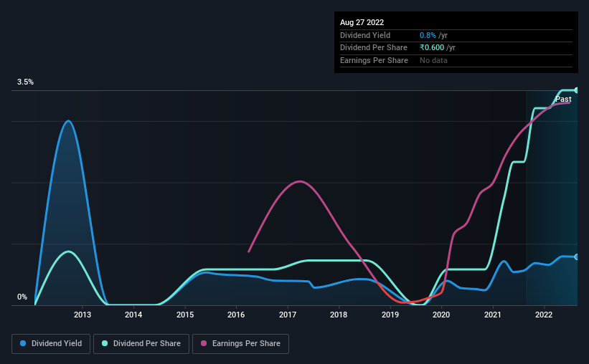
Task: Click the 0% y-axis label
Action: (22, 297)
